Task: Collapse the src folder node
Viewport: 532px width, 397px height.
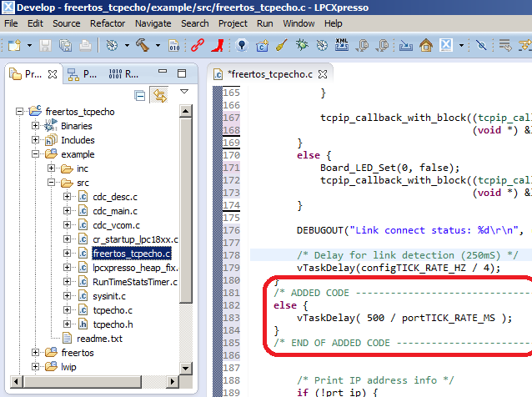Action: (51, 183)
